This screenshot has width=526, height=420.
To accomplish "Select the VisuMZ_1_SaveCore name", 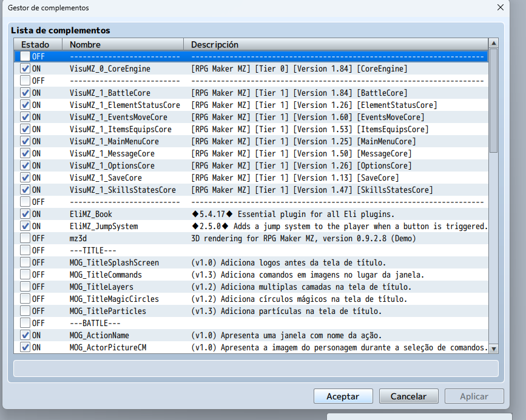I will pyautogui.click(x=106, y=178).
